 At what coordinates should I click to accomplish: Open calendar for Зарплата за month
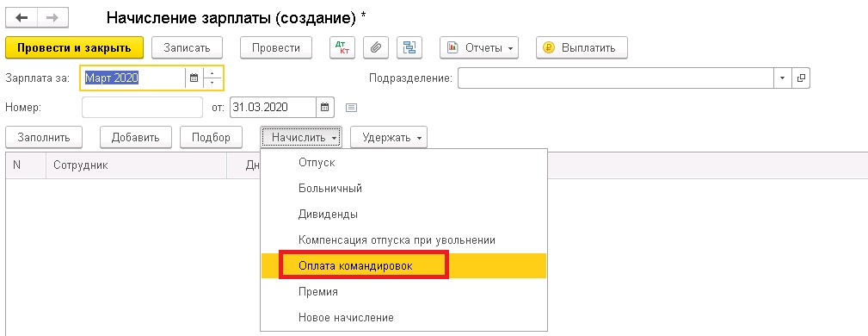(x=194, y=78)
